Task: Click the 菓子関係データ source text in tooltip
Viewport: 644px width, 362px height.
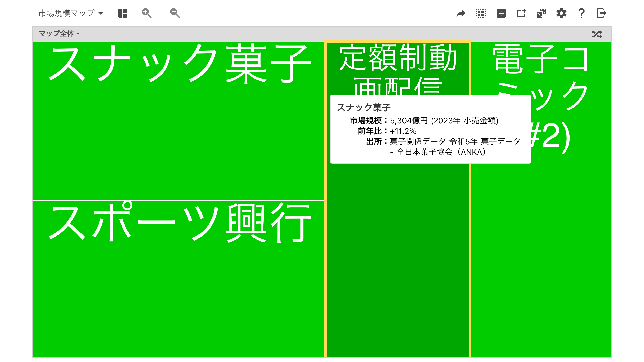Action: pos(455,147)
